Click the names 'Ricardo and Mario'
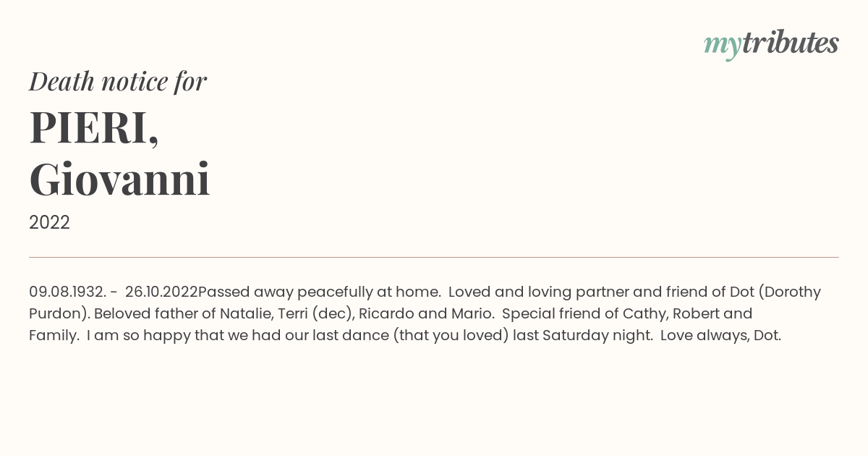The image size is (868, 456). point(426,313)
